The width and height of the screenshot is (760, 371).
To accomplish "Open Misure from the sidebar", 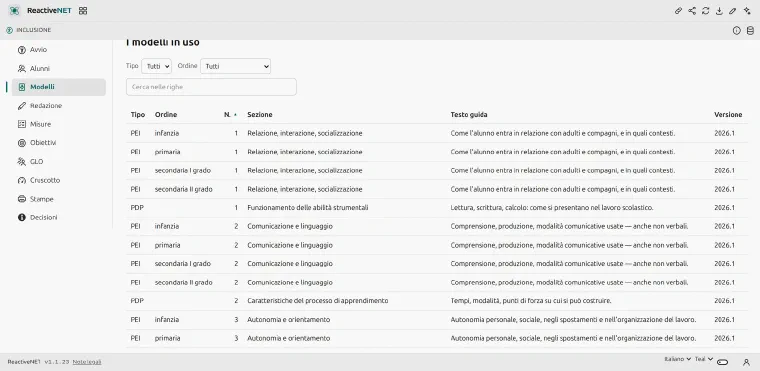I will point(40,124).
